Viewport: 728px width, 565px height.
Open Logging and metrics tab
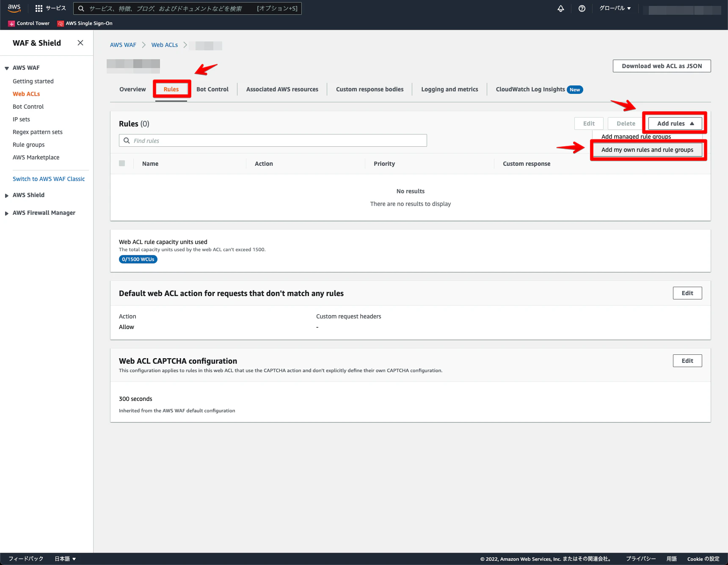point(449,89)
